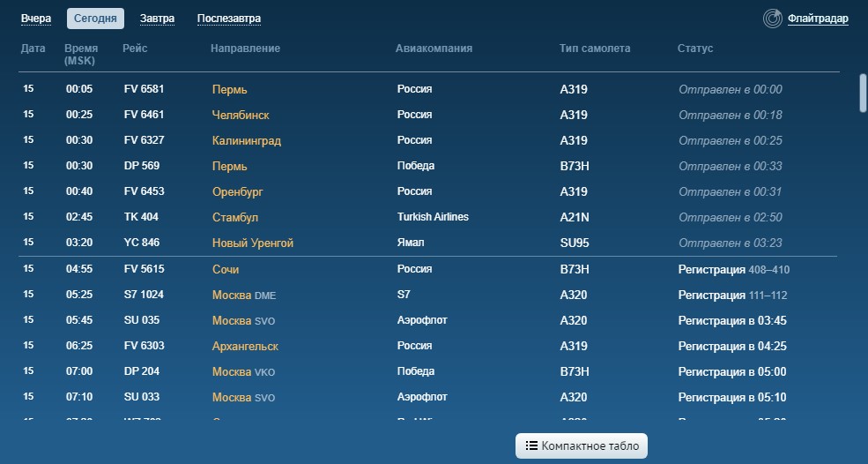Click the Turkish Airlines airline cell
The image size is (868, 464).
tap(433, 216)
